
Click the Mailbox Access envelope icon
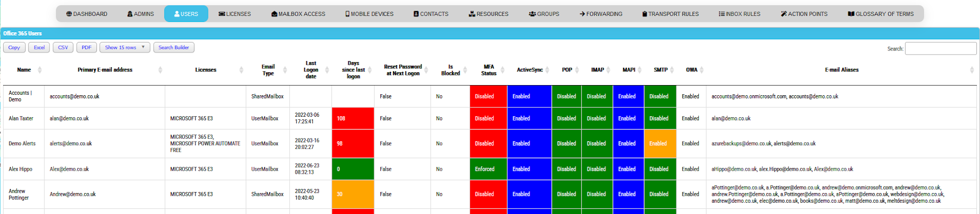[274, 14]
